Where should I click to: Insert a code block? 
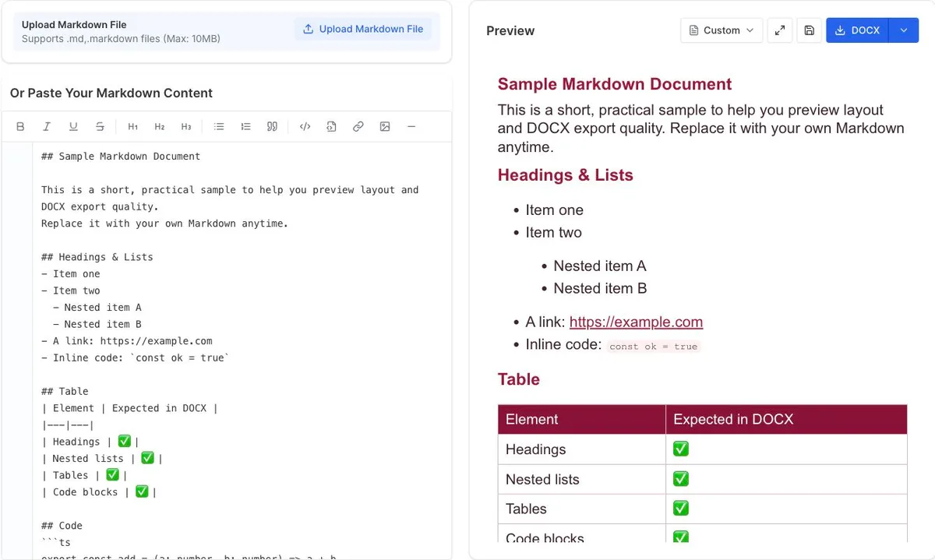point(332,126)
